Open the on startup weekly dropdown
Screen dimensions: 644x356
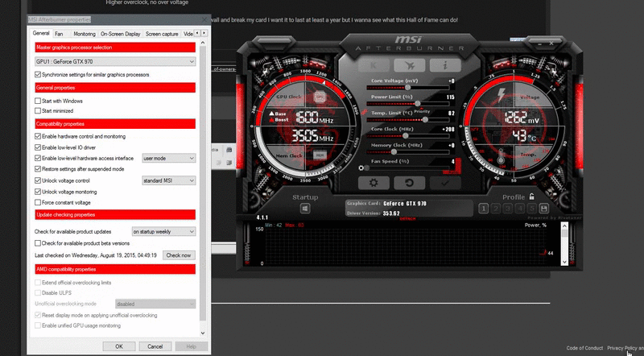(163, 231)
